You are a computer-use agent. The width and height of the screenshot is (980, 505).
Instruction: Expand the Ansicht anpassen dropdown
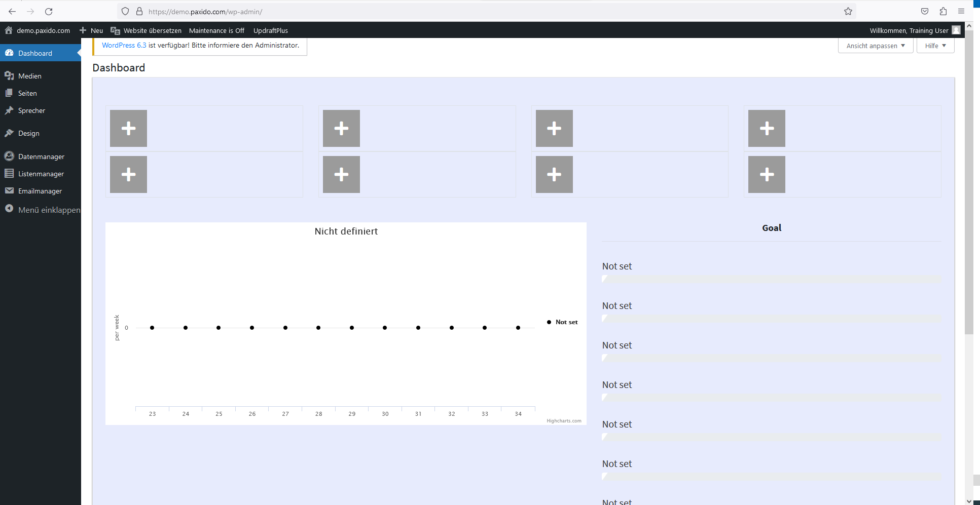click(x=875, y=46)
